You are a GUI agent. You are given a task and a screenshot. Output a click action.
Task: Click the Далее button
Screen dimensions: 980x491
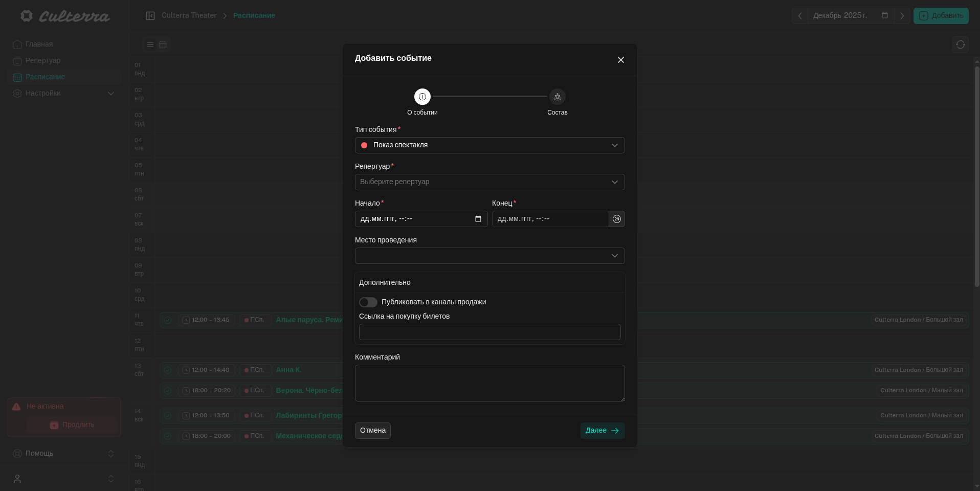(x=602, y=431)
